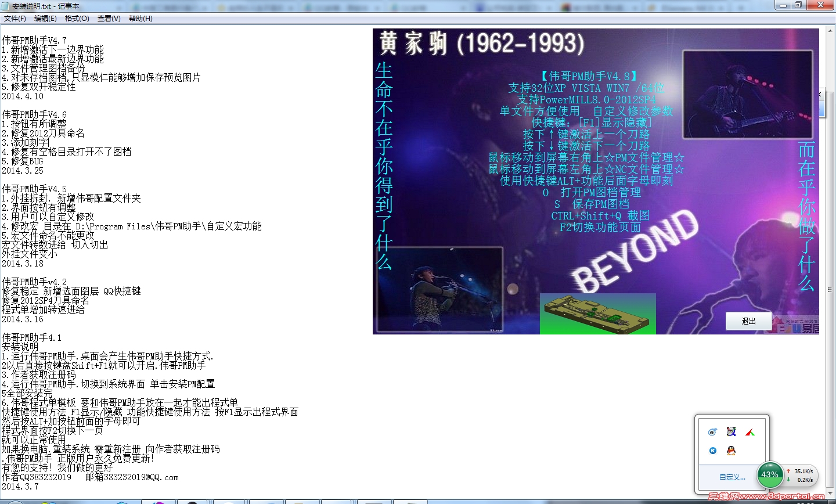836x504 pixels.
Task: Click the heading 伟哥PM助手v4.2
Action: pyautogui.click(x=34, y=282)
